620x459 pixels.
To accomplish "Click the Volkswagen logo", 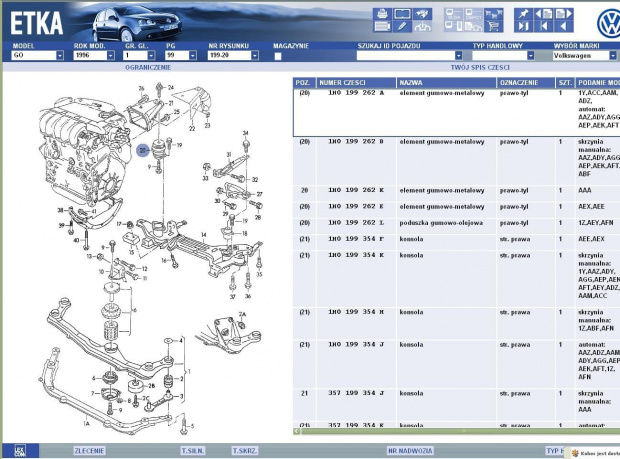I will point(609,23).
